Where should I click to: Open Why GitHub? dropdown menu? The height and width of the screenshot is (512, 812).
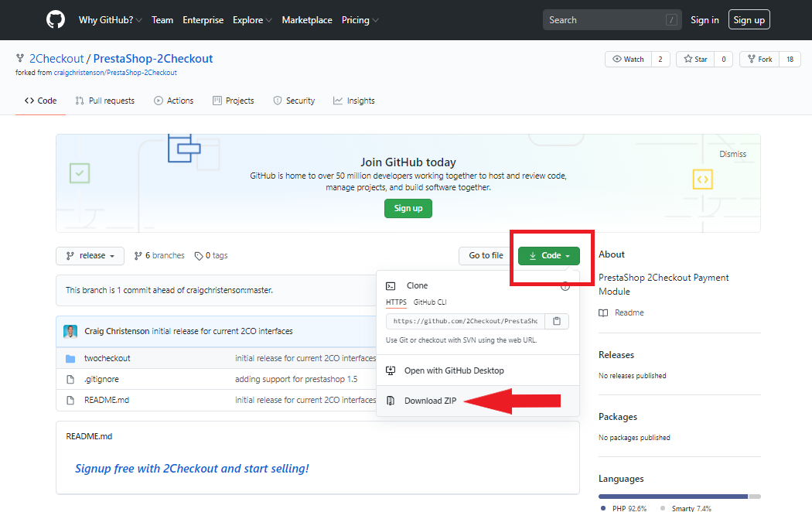pos(111,19)
